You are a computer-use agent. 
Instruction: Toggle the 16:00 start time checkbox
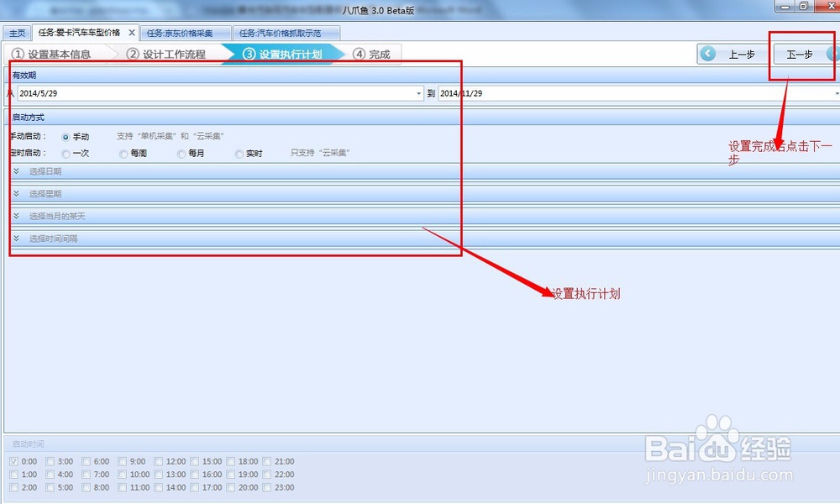(195, 475)
